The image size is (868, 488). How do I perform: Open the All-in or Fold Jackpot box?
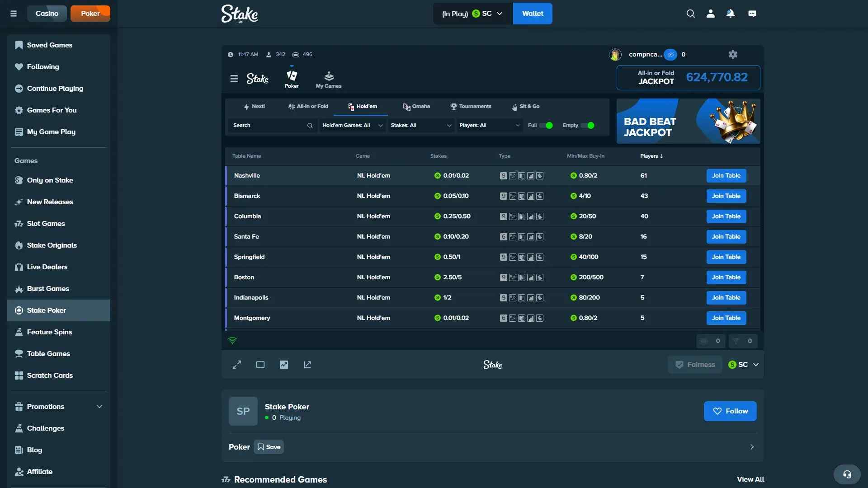click(688, 78)
